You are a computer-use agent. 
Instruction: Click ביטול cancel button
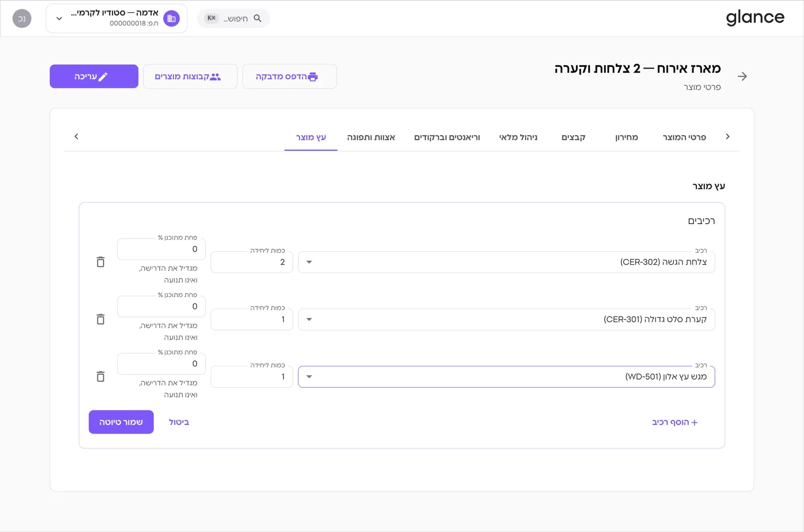pos(179,422)
